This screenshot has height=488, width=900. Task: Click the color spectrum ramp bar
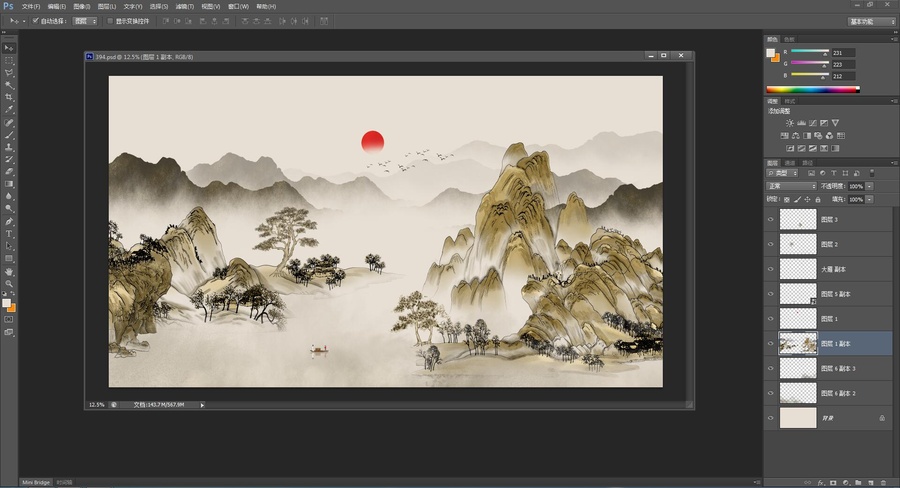[x=813, y=90]
